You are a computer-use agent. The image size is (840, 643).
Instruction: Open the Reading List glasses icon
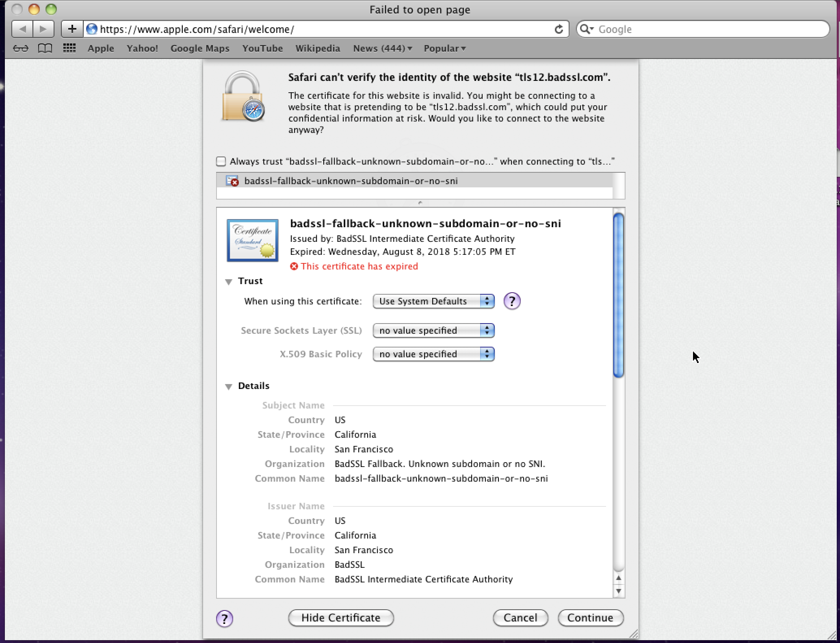click(x=21, y=48)
